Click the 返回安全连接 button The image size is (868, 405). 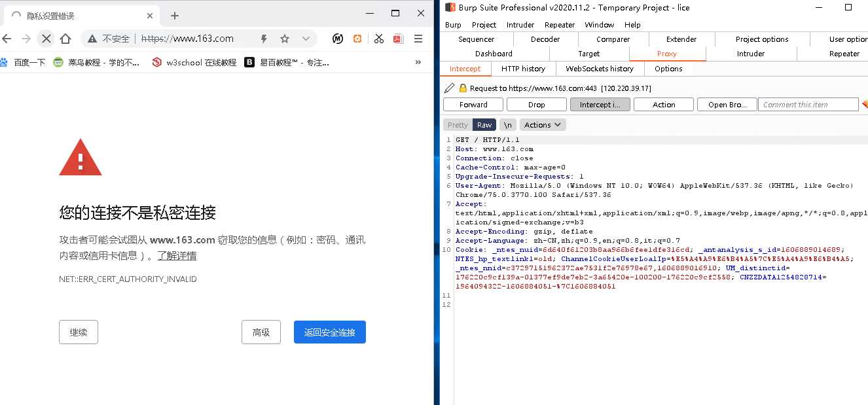[x=330, y=332]
